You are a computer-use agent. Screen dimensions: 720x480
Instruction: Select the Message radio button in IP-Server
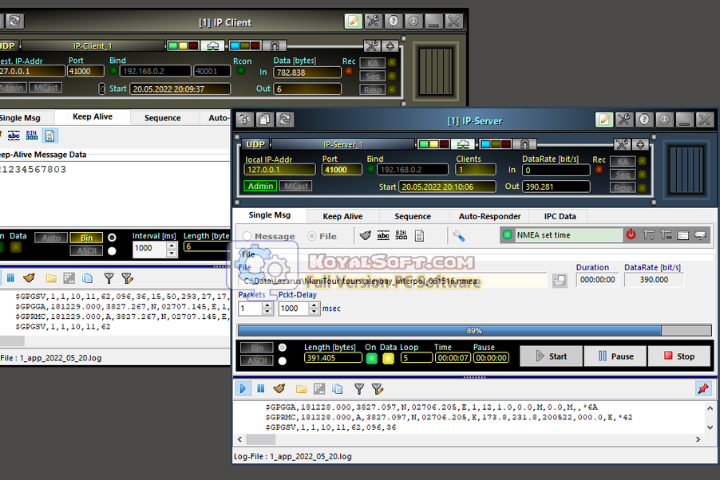coord(247,236)
